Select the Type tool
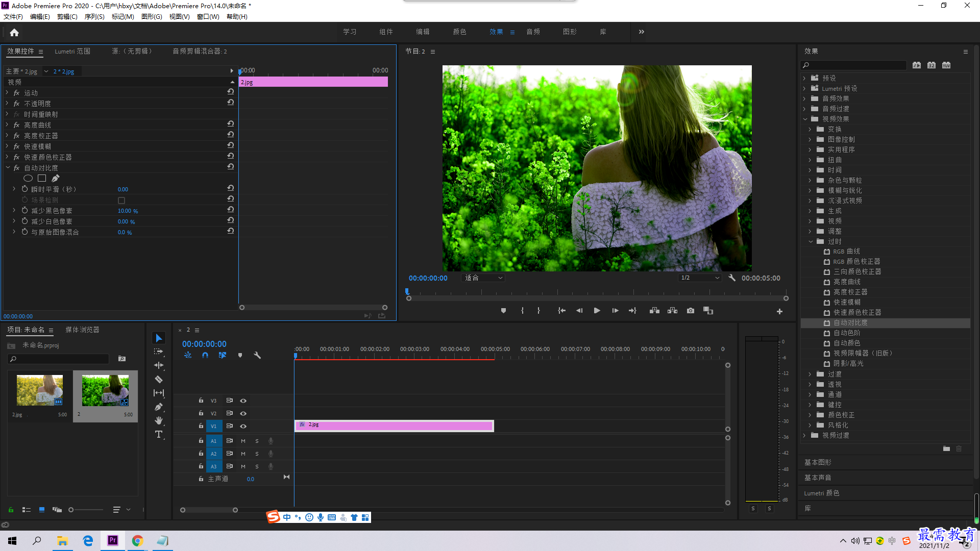The width and height of the screenshot is (980, 551). click(x=159, y=434)
